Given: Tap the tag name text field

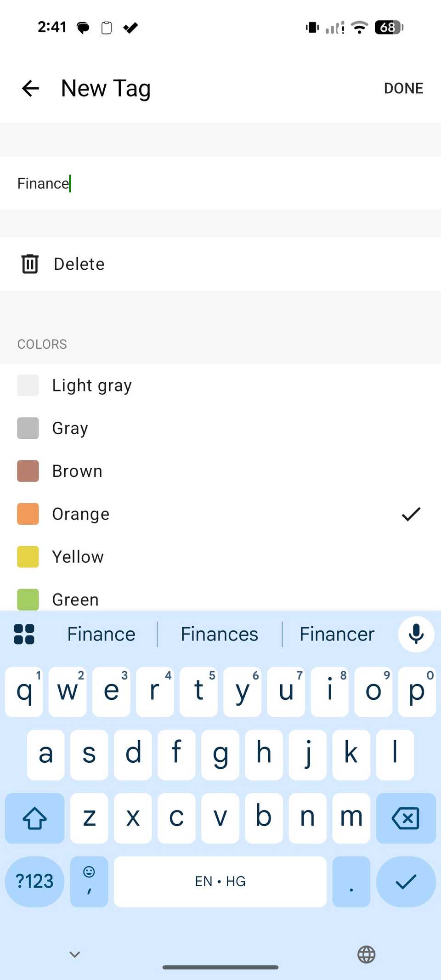Looking at the screenshot, I should click(x=220, y=183).
